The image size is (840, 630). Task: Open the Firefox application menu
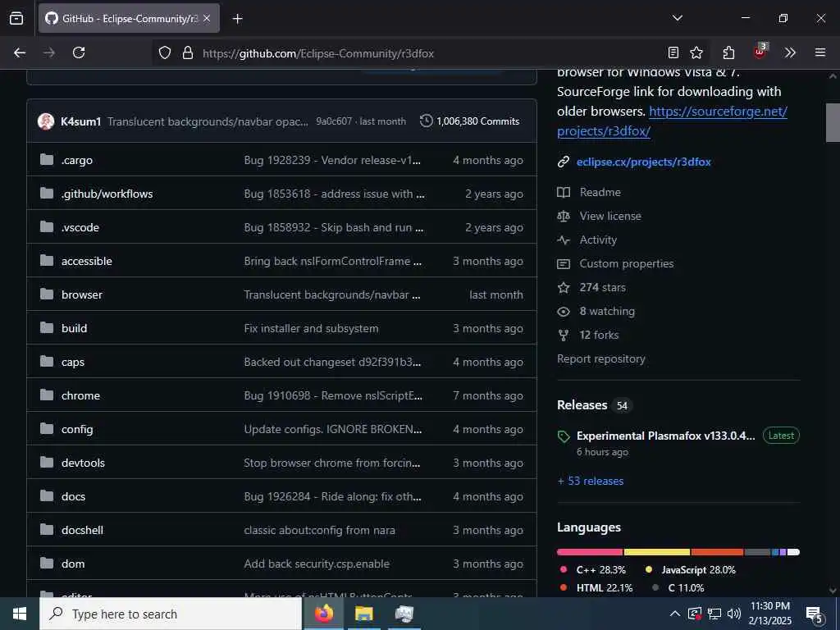coord(820,52)
